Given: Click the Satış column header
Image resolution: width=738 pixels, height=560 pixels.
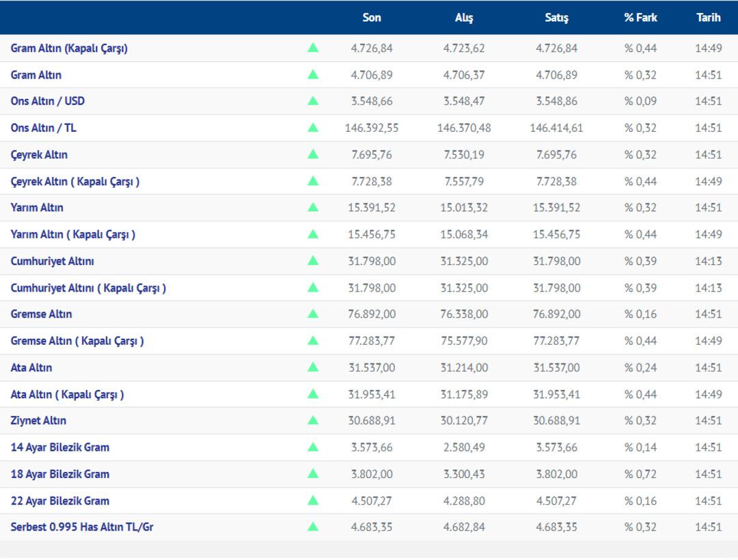Looking at the screenshot, I should pos(557,18).
